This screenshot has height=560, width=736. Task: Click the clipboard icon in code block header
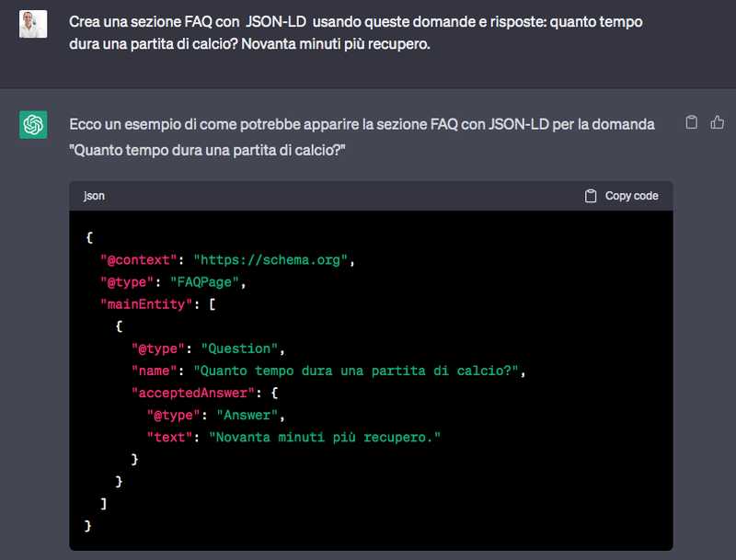point(591,196)
